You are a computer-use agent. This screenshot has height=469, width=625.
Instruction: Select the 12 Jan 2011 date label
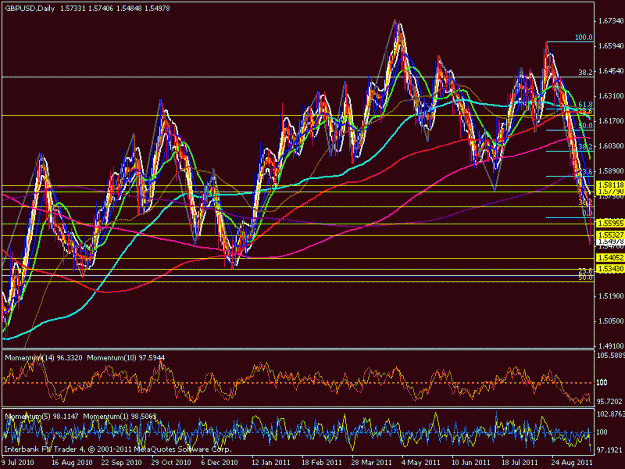[271, 463]
